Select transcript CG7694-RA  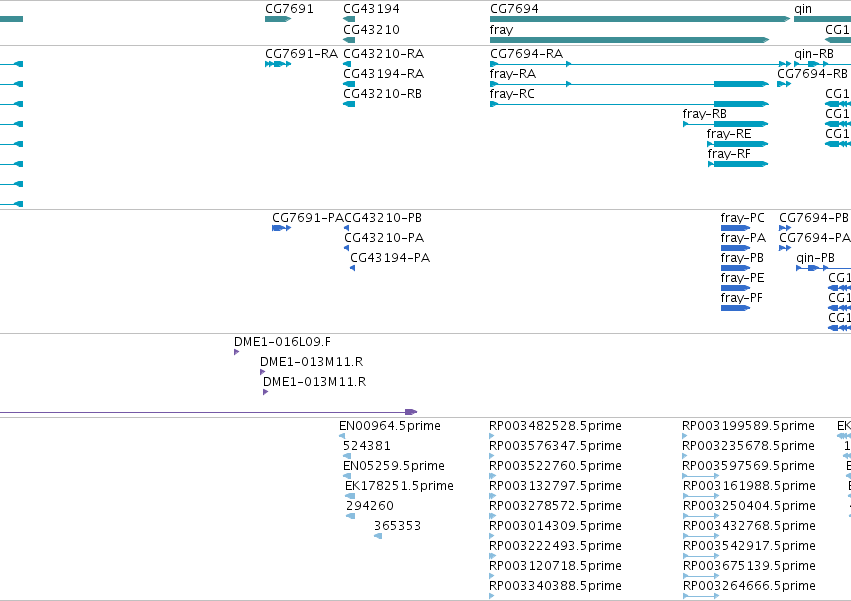(640, 64)
